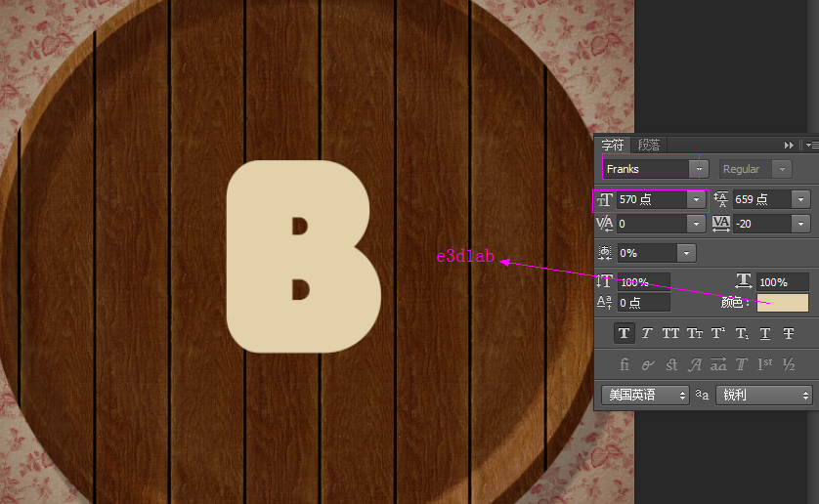
Task: Click ordinals (1st) OpenType icon
Action: (x=765, y=364)
